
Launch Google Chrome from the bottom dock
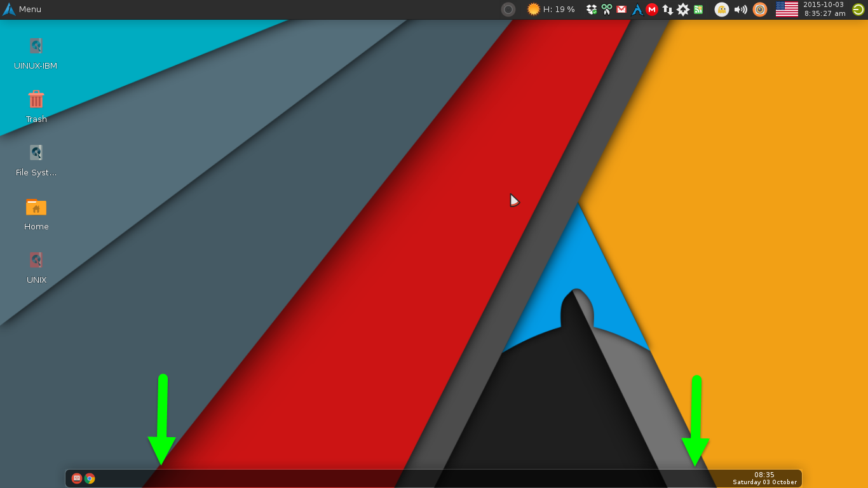tap(89, 478)
